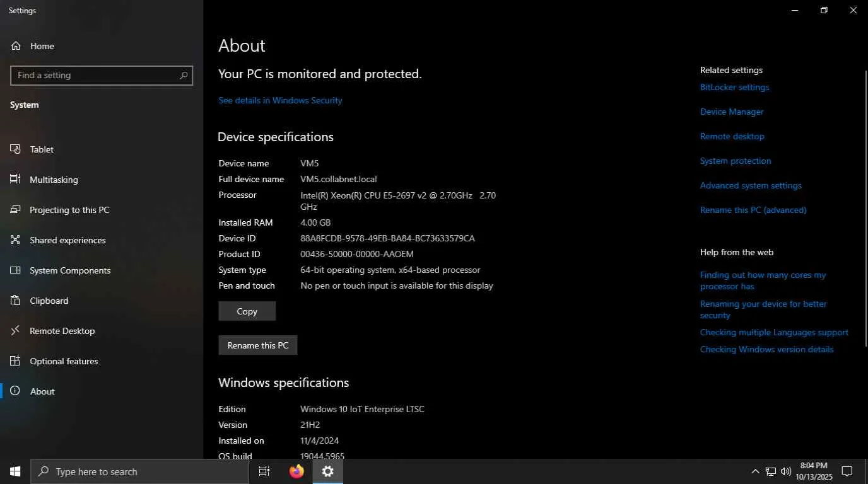Screen dimensions: 868x484
Task: Click the Windows 10 IoT Enterprise LTSC text
Action: [x=362, y=409]
